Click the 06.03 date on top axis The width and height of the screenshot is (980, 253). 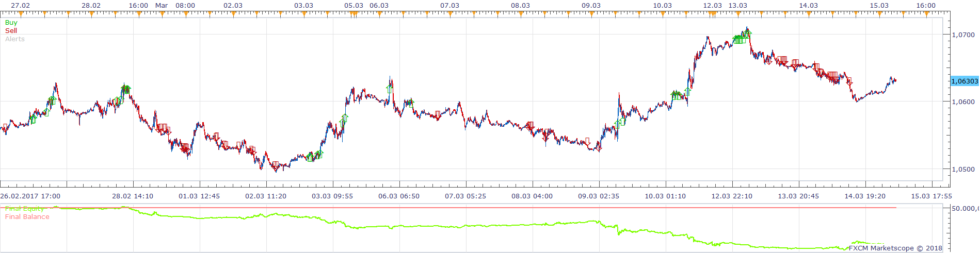[x=379, y=6]
